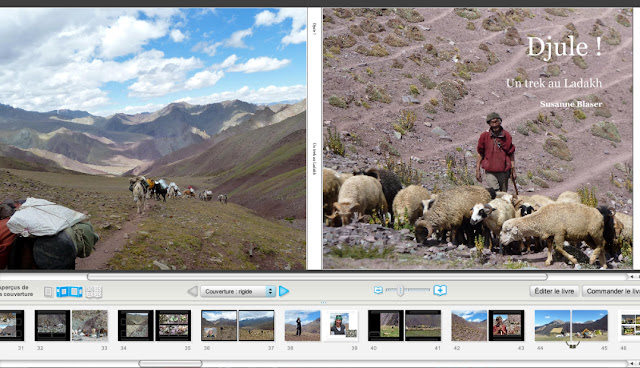The width and height of the screenshot is (640, 368).
Task: Select the cover spread view icon
Action: pyautogui.click(x=69, y=292)
